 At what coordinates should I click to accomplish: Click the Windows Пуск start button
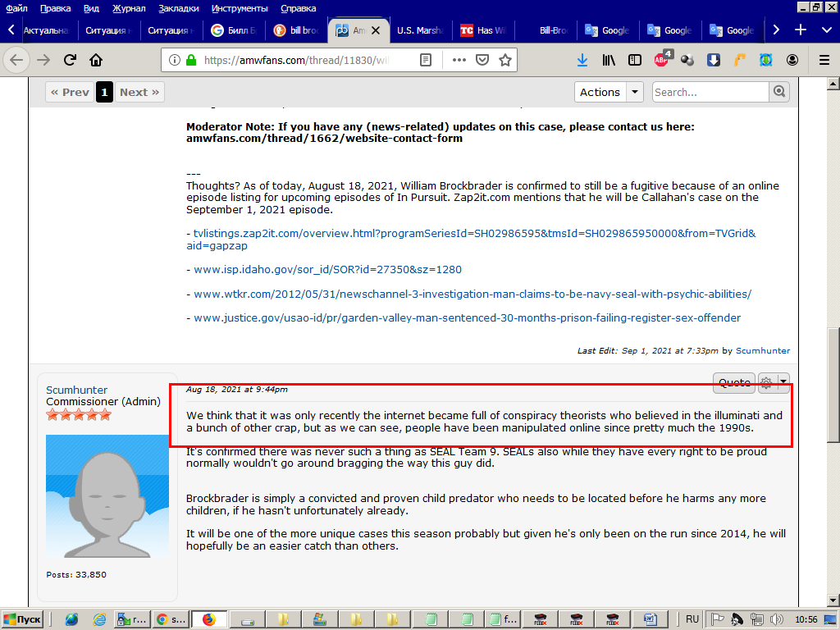click(x=23, y=619)
